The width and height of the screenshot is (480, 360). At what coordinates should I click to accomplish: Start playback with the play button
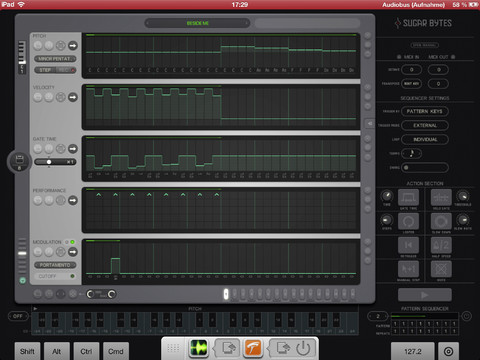425,295
